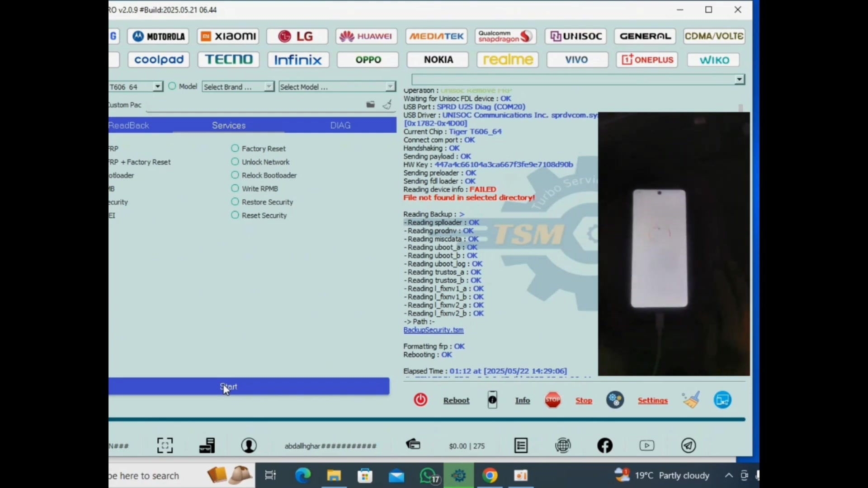Enable the Model radio option
This screenshot has width=868, height=488.
(x=172, y=86)
